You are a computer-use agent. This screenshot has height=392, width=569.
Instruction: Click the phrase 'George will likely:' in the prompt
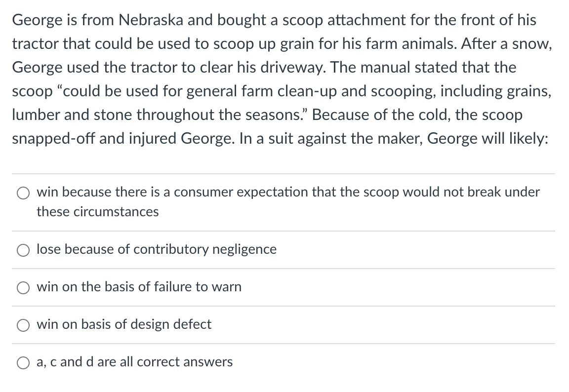point(488,139)
